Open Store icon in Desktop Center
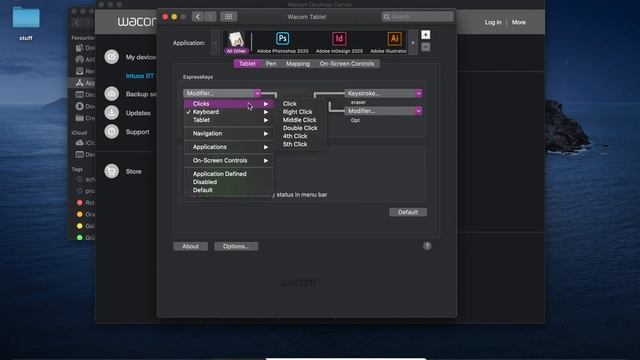The width and height of the screenshot is (640, 360). 111,171
